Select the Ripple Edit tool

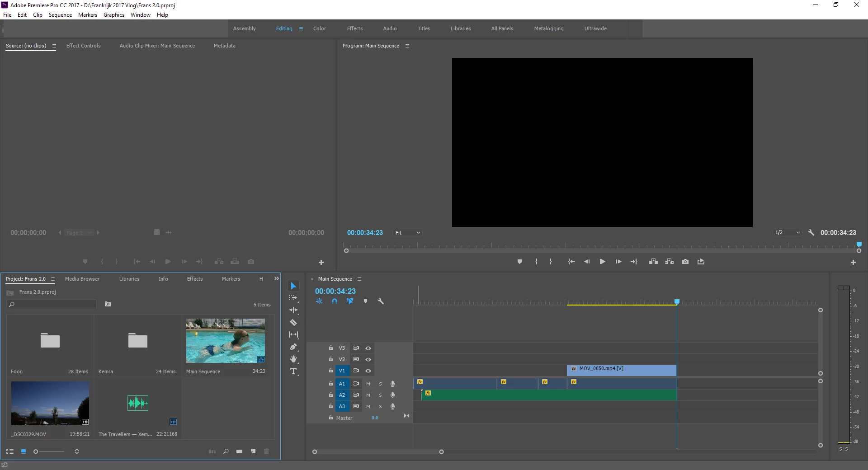(x=293, y=310)
